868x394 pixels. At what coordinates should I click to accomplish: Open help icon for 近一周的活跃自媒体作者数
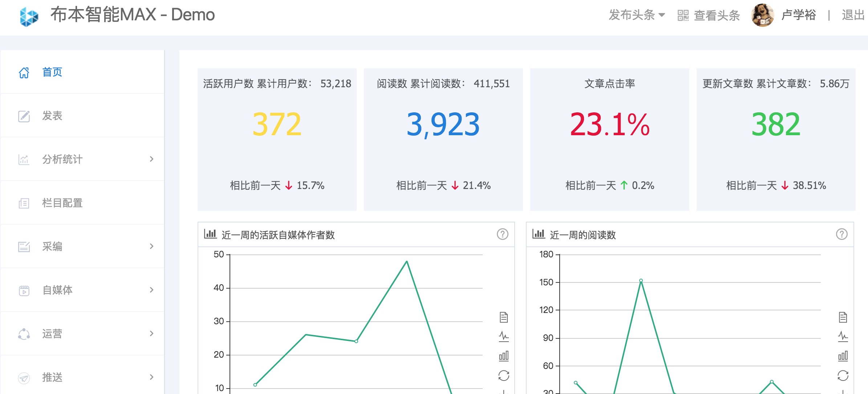tap(503, 234)
